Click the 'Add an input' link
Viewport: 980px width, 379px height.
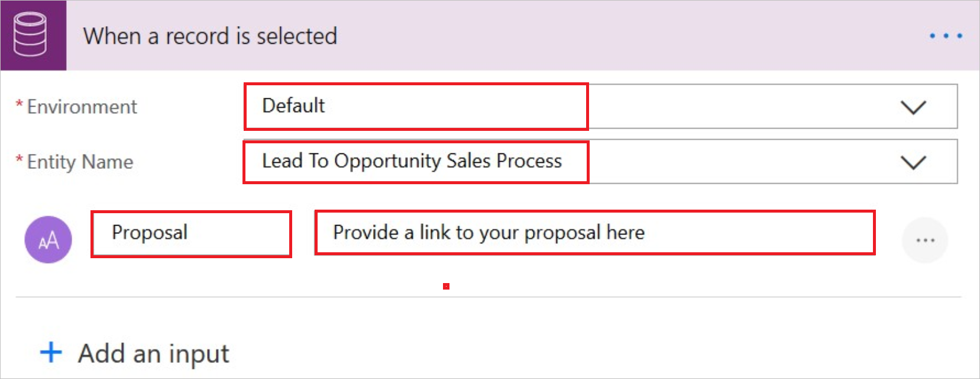point(154,354)
